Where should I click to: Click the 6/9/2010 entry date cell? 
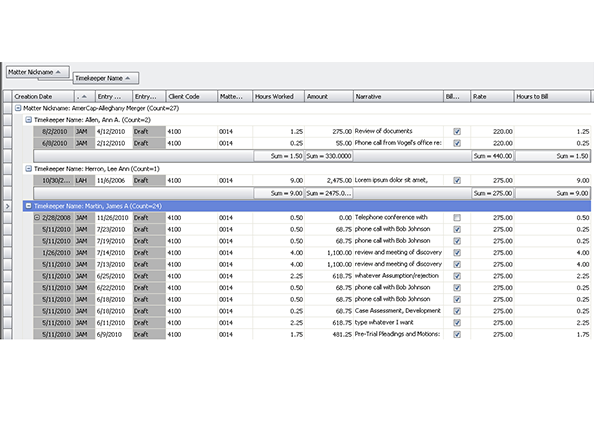(114, 334)
